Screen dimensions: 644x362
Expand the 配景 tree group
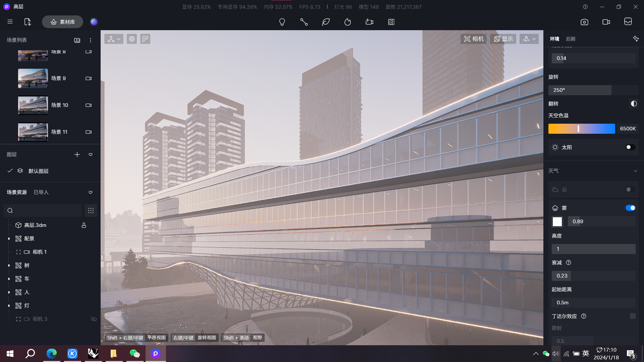click(9, 239)
